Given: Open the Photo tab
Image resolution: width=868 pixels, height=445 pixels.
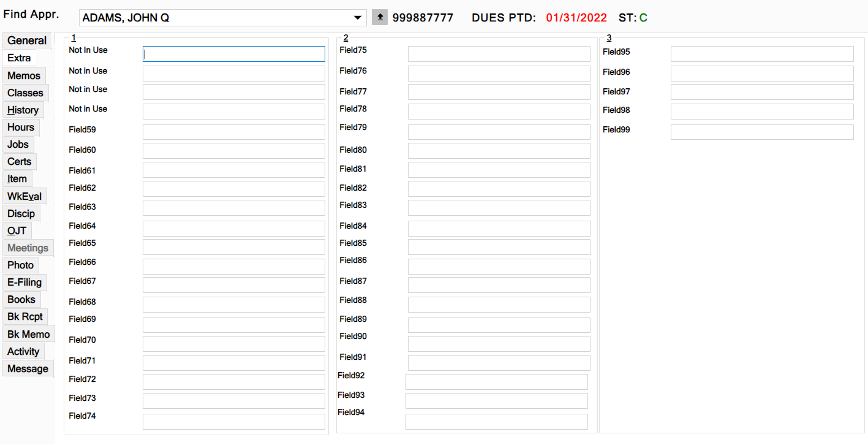Looking at the screenshot, I should pyautogui.click(x=20, y=265).
